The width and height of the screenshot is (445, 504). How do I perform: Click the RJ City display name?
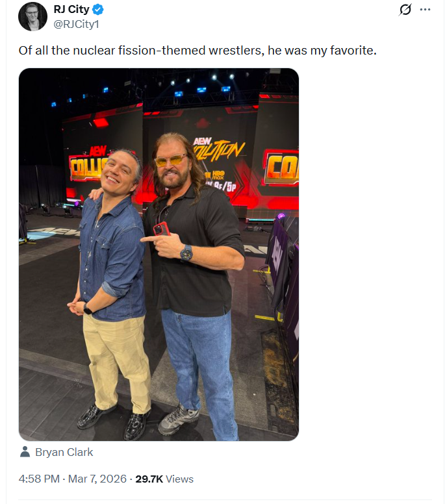pyautogui.click(x=71, y=10)
